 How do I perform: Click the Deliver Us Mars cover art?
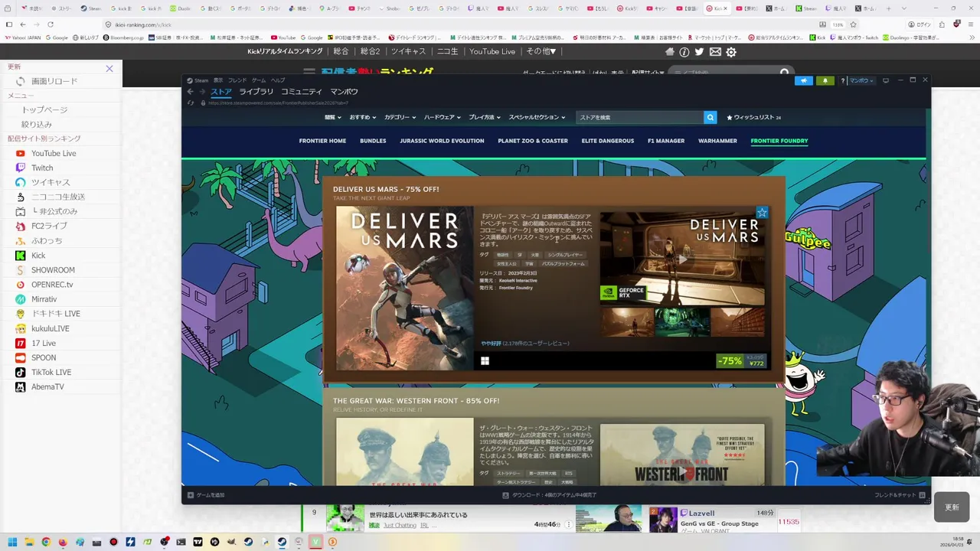coord(405,288)
